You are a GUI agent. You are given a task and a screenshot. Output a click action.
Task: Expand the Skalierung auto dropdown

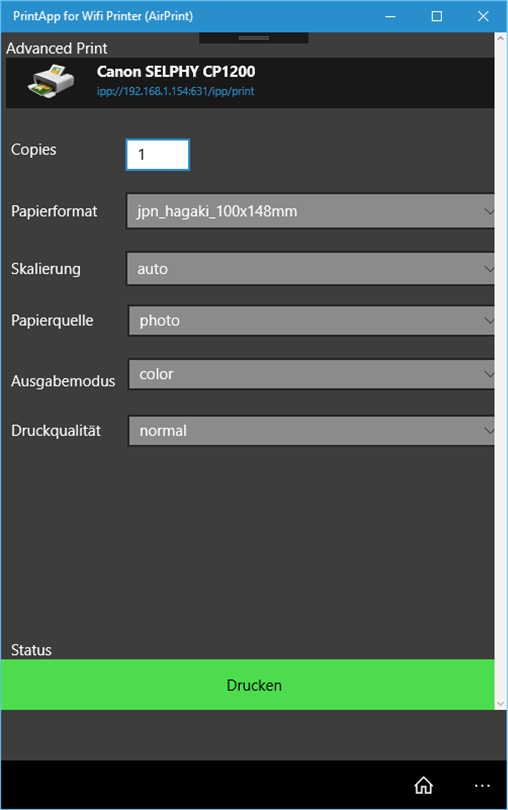310,269
